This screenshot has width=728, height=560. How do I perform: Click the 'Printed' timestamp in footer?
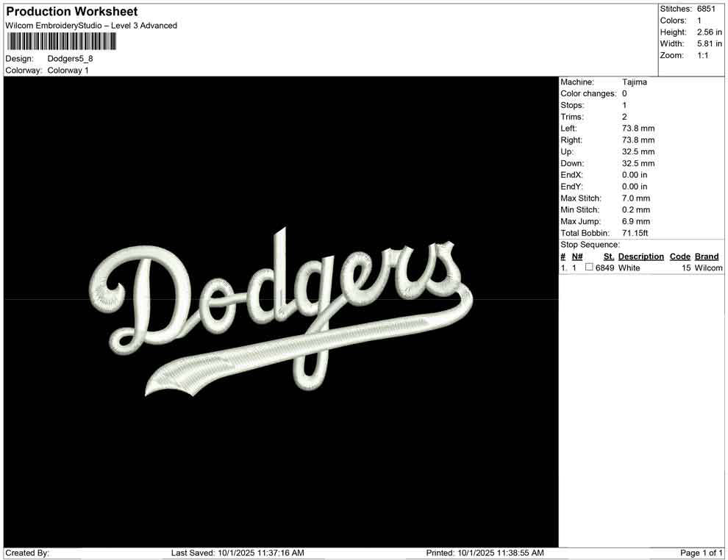pos(485,553)
